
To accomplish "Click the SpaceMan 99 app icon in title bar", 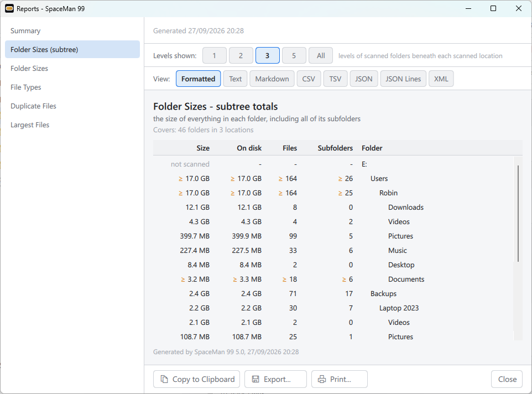I will pos(9,8).
